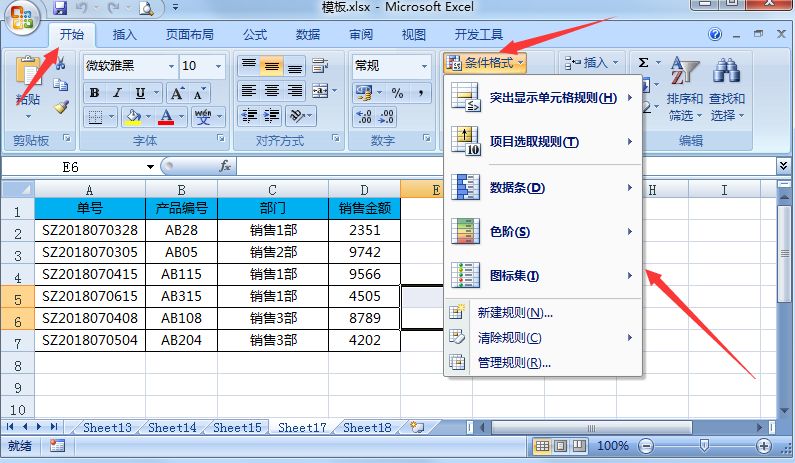Center text horizontally
Image resolution: width=795 pixels, height=463 pixels.
pyautogui.click(x=272, y=91)
